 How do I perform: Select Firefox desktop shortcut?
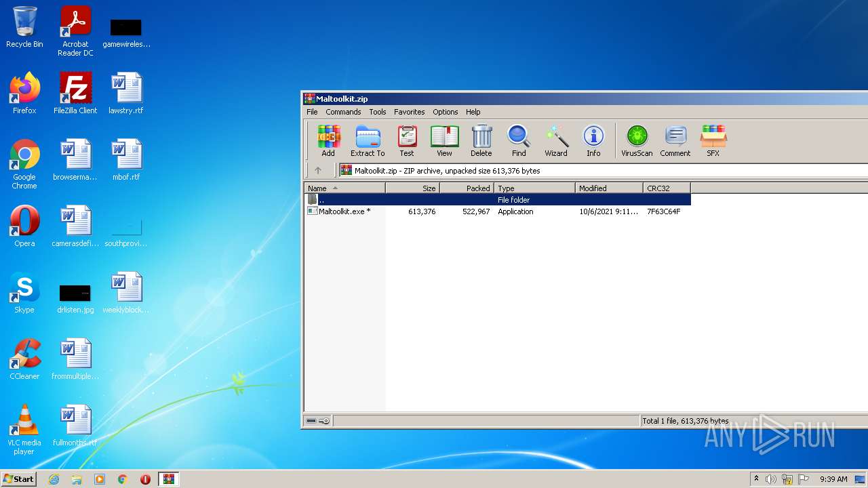pyautogui.click(x=24, y=94)
